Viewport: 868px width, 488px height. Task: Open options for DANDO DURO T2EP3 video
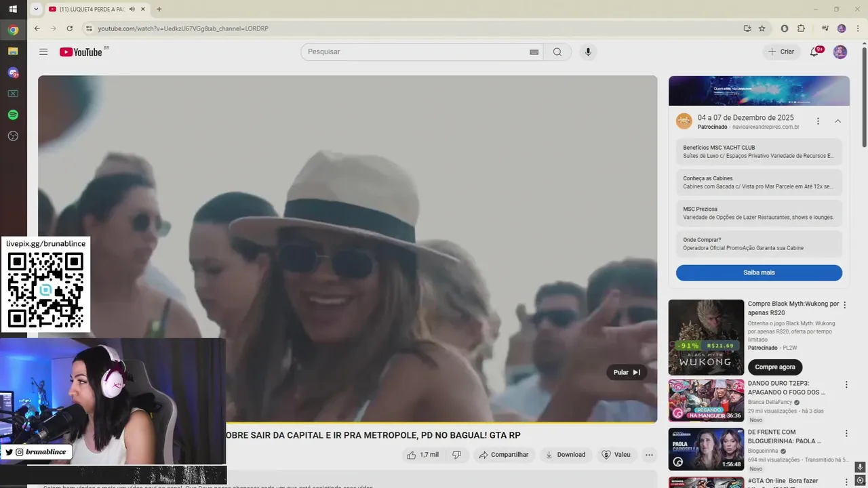846,385
